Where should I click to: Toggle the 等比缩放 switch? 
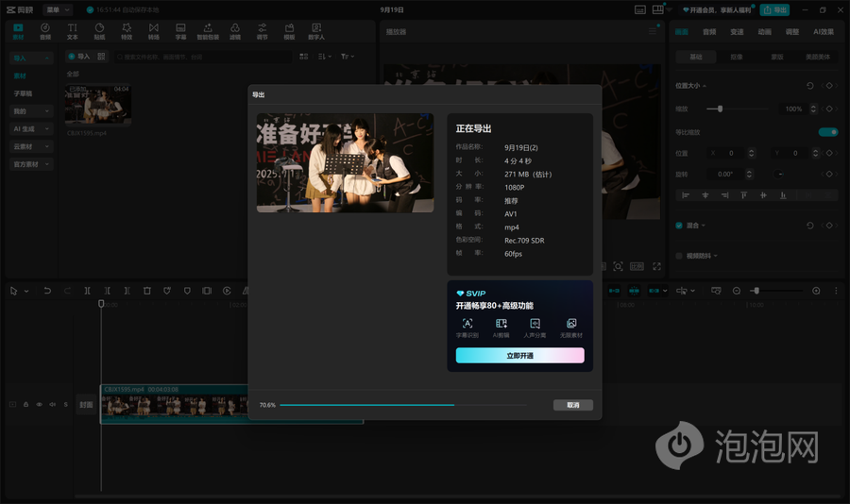(827, 132)
